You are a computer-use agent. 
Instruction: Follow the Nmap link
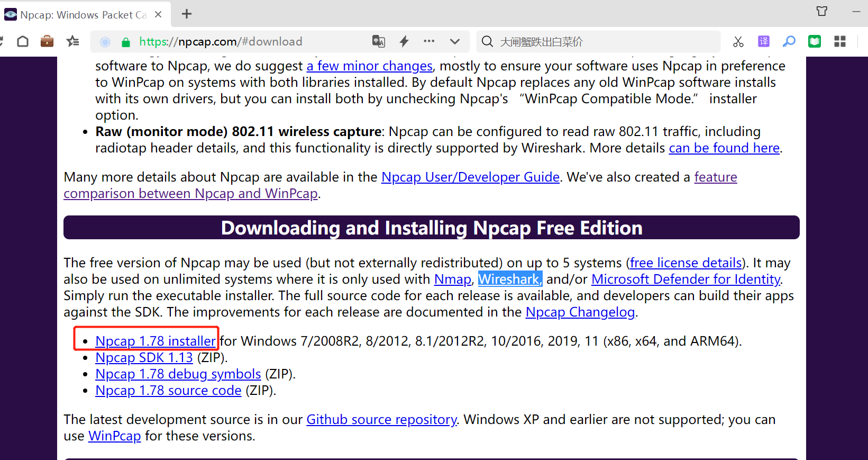pos(453,279)
